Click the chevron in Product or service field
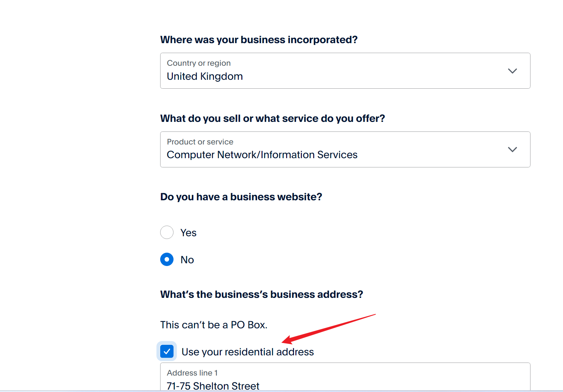The image size is (563, 392). (x=512, y=150)
